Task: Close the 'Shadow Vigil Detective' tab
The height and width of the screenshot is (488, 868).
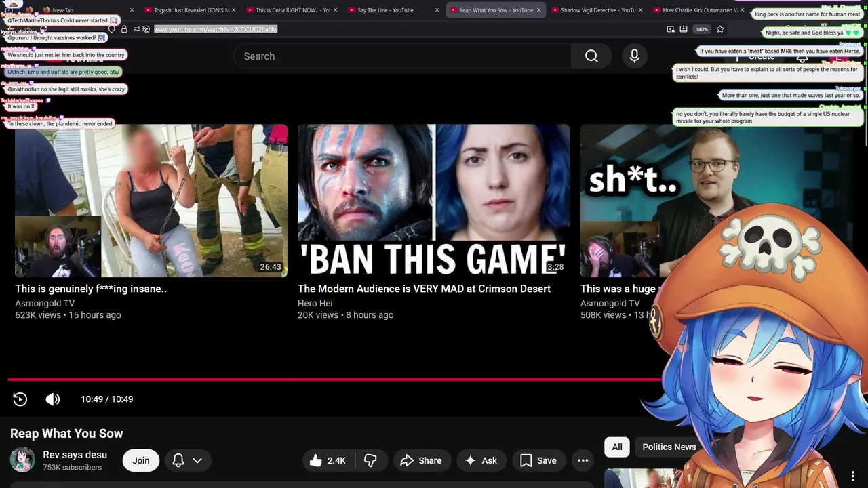Action: (641, 10)
